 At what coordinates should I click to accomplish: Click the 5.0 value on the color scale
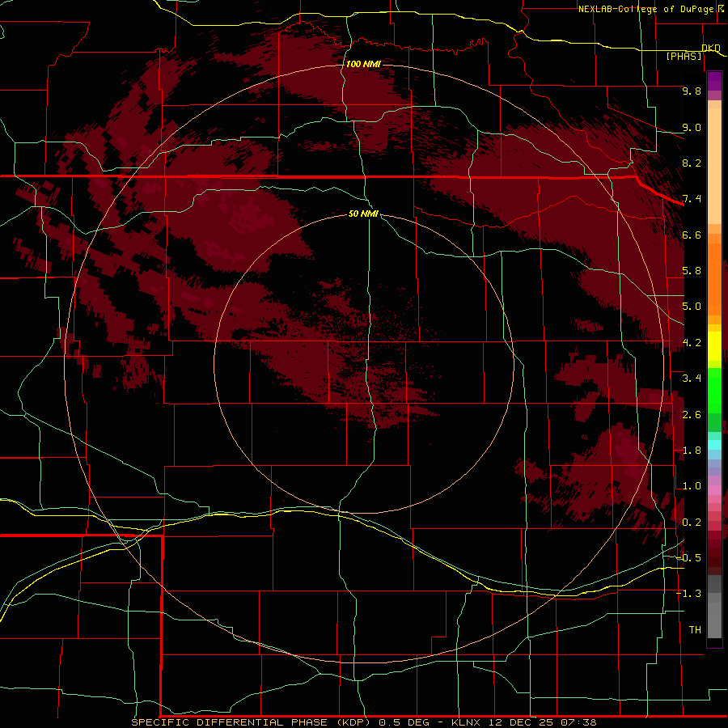click(692, 307)
